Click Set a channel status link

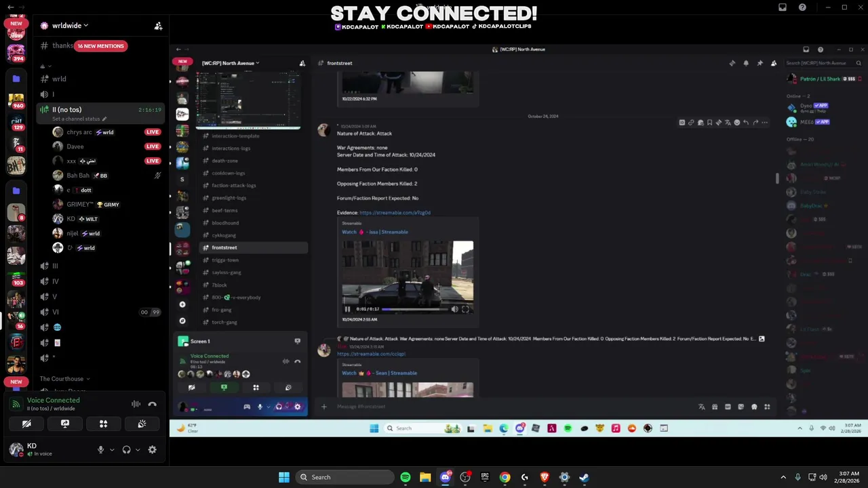coord(79,119)
